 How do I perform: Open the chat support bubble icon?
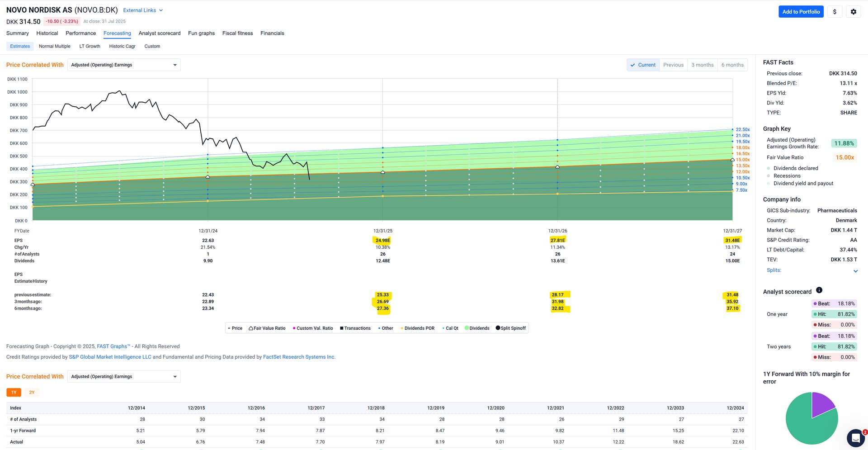pyautogui.click(x=855, y=438)
